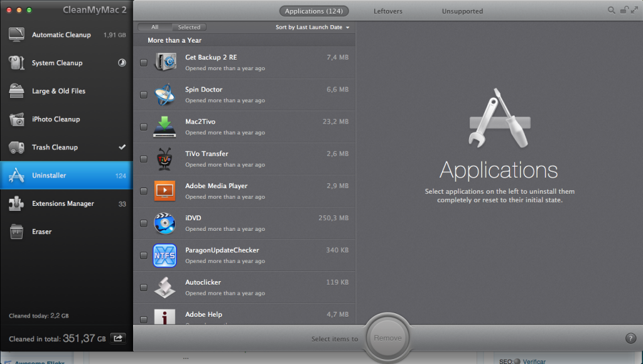Click Trash Cleanup completed checkmark
This screenshot has width=643, height=364.
pyautogui.click(x=122, y=147)
